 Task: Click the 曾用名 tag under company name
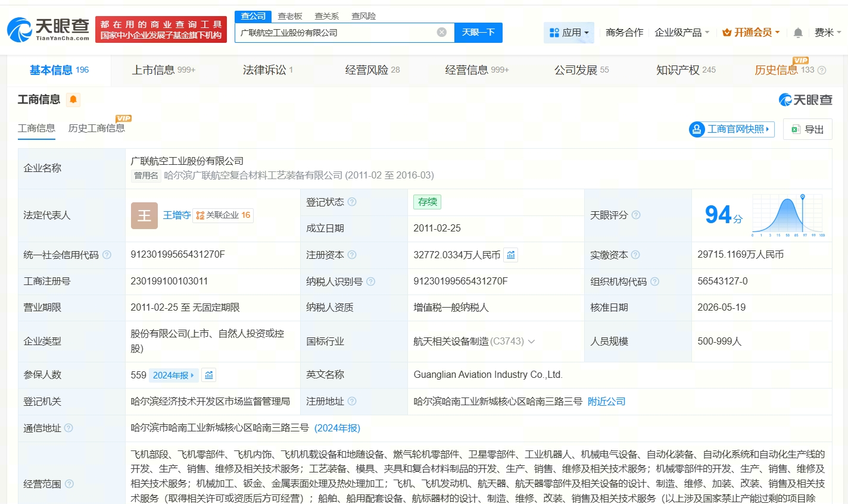click(146, 176)
